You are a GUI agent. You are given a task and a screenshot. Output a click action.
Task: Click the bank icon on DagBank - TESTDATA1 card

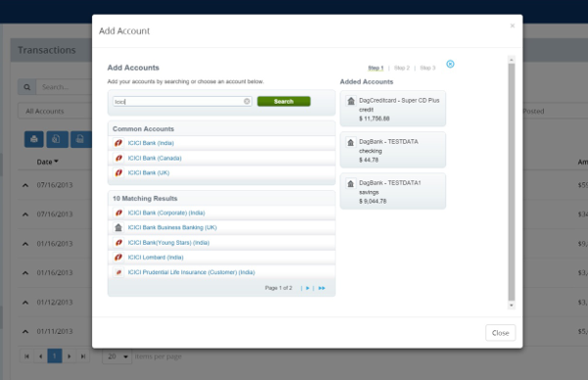point(351,183)
